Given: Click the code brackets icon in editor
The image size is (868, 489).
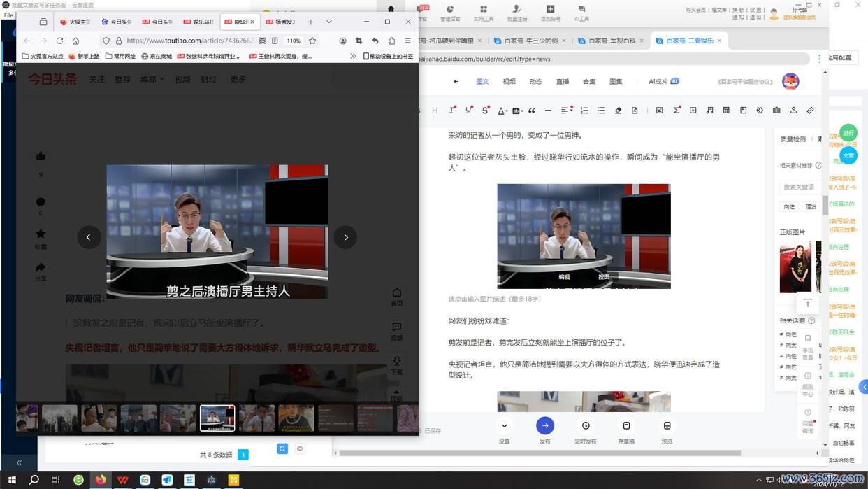Looking at the screenshot, I should (x=760, y=111).
